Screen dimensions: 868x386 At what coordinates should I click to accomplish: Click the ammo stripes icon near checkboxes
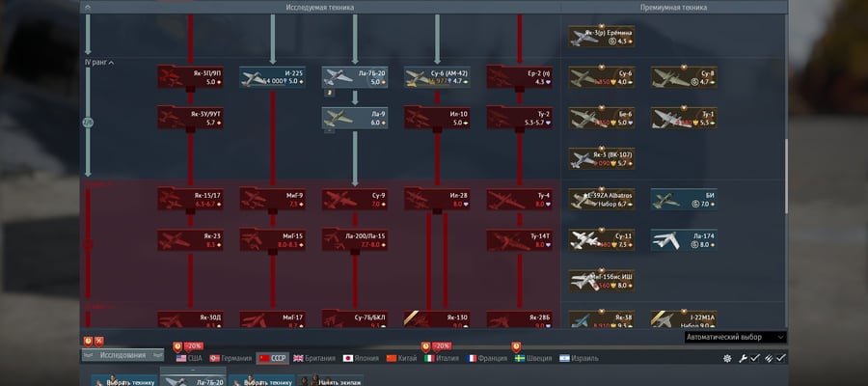coord(769,358)
